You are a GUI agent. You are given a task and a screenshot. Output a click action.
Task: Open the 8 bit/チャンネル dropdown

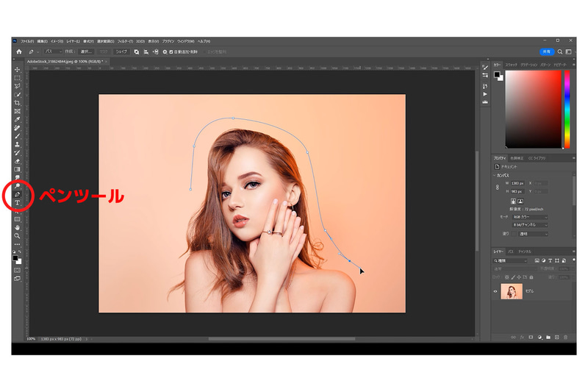click(x=530, y=225)
